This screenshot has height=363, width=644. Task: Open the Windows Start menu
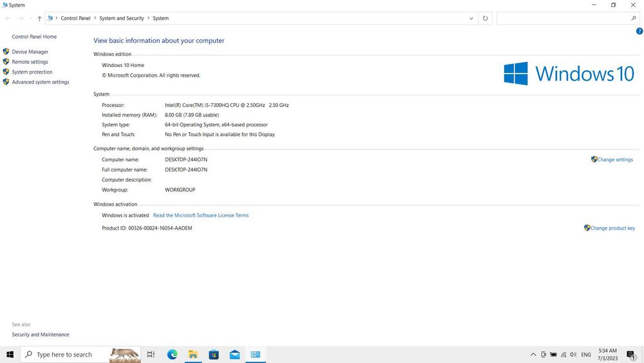click(x=10, y=355)
